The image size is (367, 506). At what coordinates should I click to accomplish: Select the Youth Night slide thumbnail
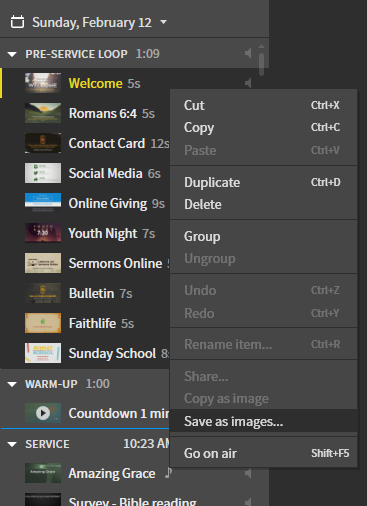pos(43,233)
